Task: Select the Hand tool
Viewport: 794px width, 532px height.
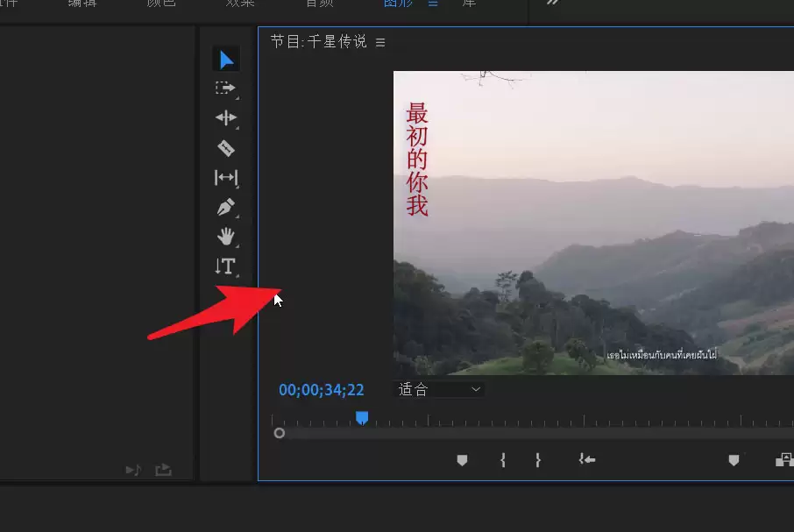Action: coord(226,237)
